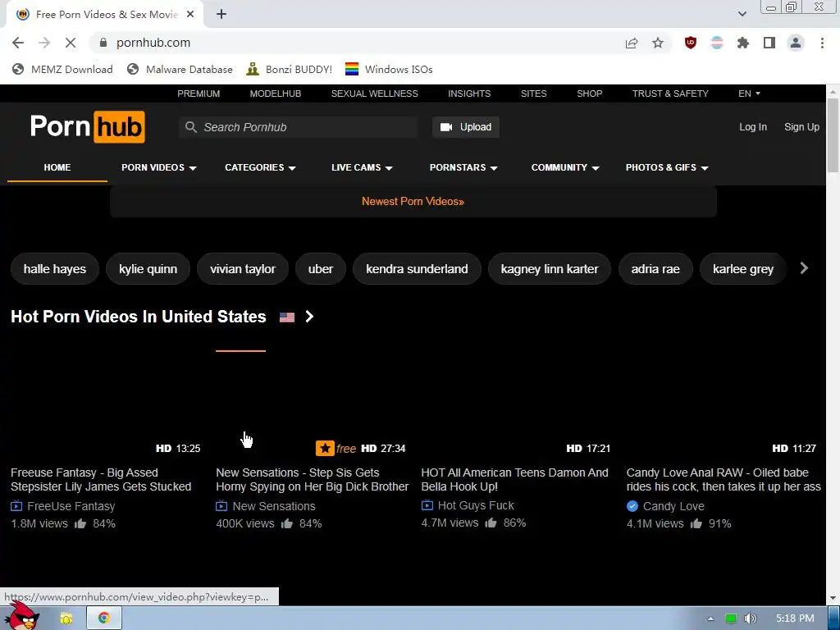
Task: Select the HOME navigation tab
Action: pos(57,167)
